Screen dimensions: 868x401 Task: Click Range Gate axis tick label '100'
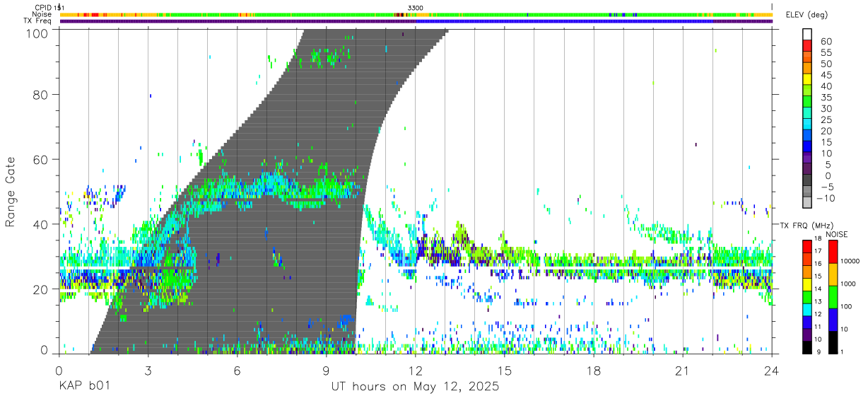pyautogui.click(x=37, y=33)
